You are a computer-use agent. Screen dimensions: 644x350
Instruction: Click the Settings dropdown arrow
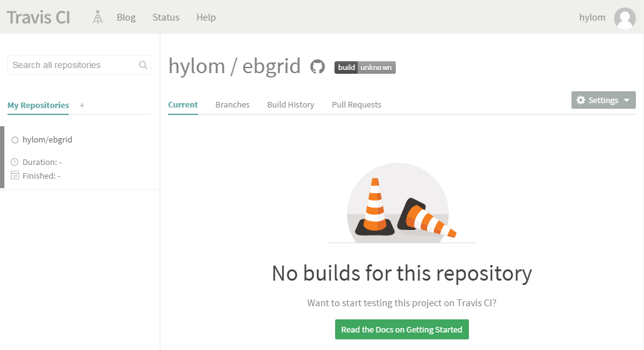[626, 100]
